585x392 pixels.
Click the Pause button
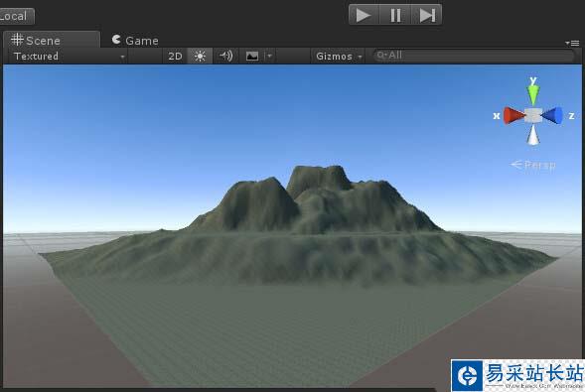pos(395,15)
